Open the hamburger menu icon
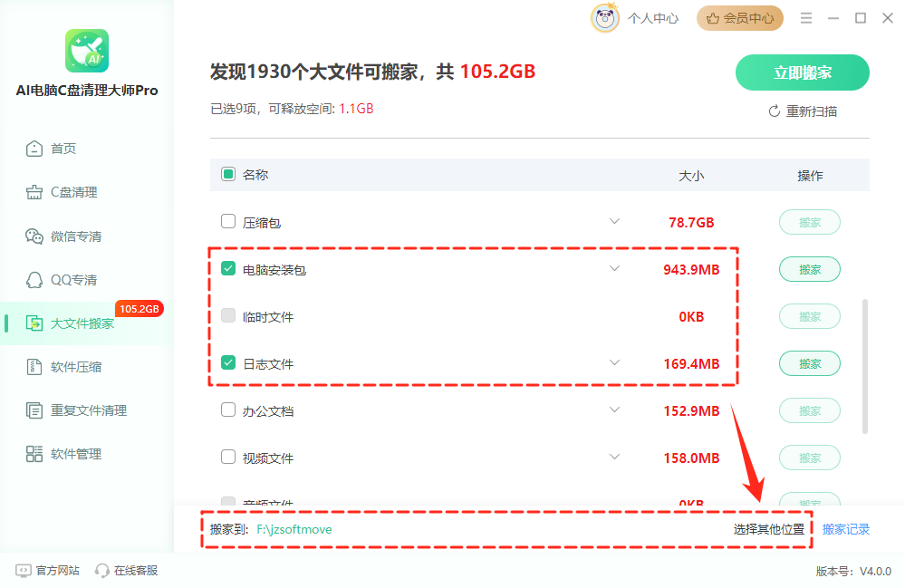The width and height of the screenshot is (905, 588). point(806,18)
